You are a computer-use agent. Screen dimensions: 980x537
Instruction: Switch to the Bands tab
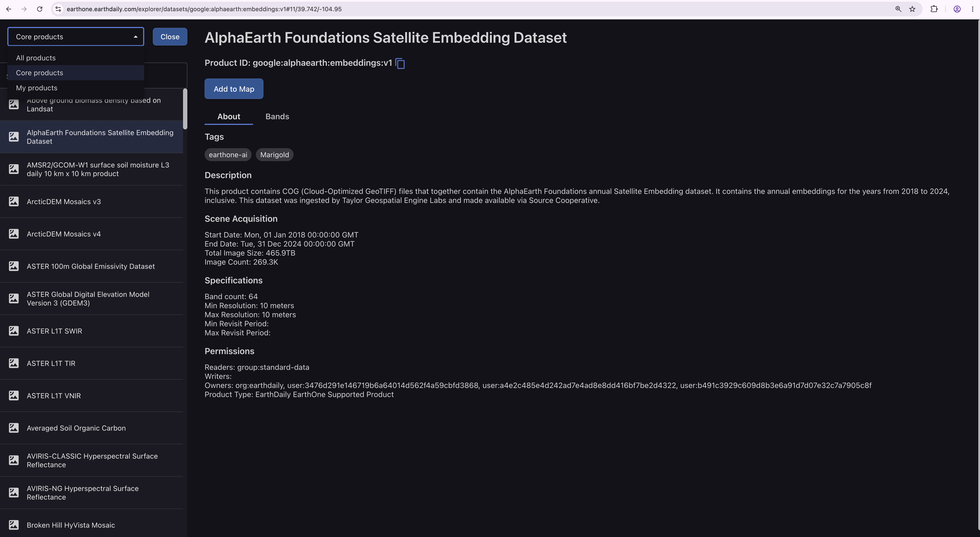tap(277, 116)
